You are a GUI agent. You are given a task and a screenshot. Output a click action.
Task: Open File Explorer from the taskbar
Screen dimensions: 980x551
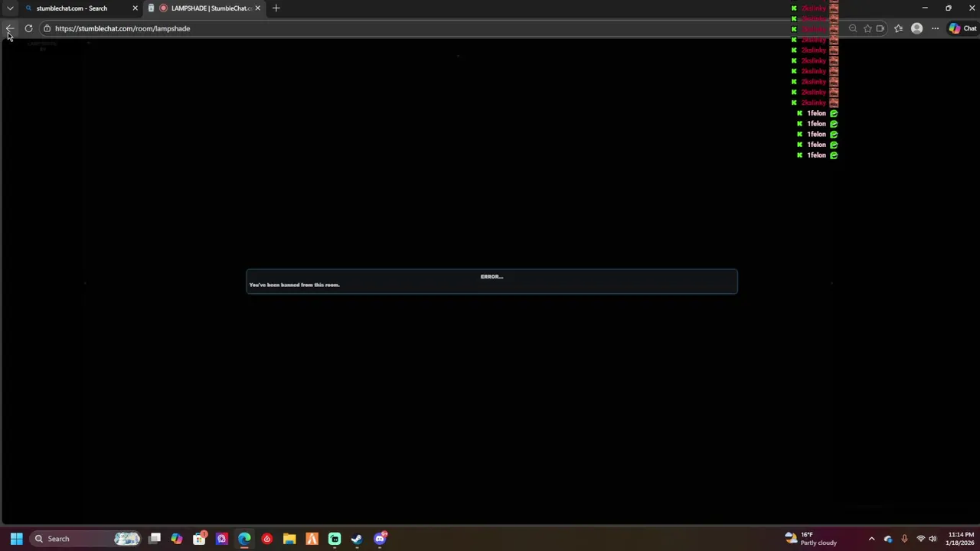[x=289, y=539]
